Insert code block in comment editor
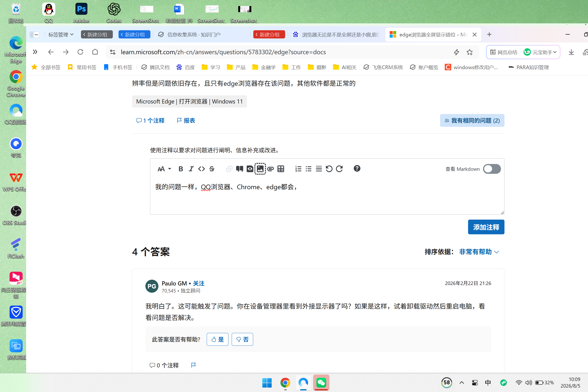This screenshot has width=588, height=392. (250, 169)
